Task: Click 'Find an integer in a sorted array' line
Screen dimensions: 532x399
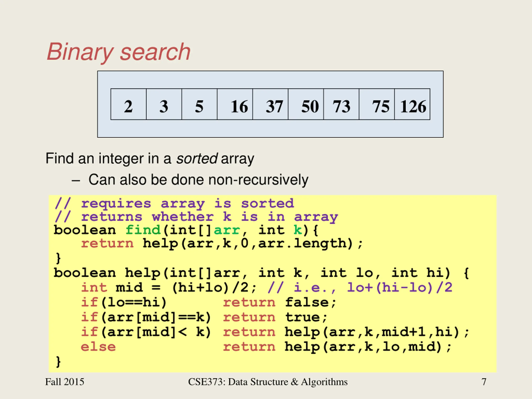Action: pos(150,159)
